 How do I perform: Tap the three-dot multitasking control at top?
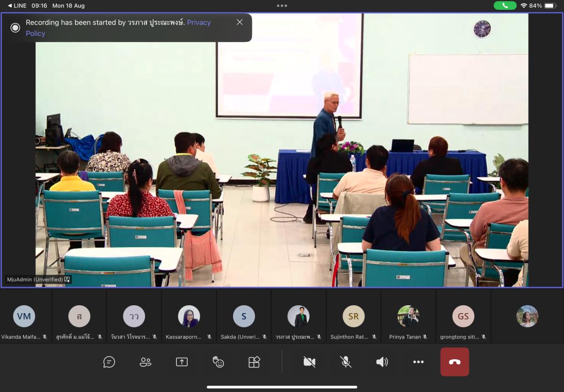(x=282, y=6)
